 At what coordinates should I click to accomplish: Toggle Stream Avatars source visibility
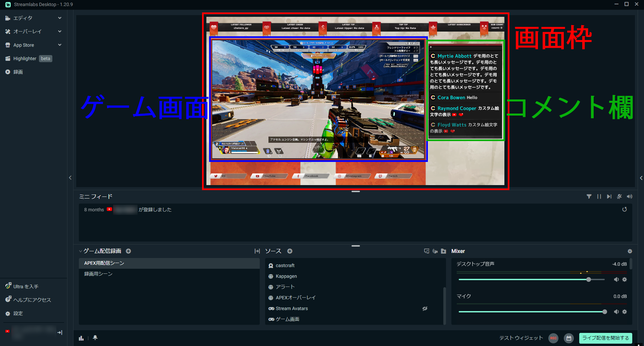[x=425, y=308]
